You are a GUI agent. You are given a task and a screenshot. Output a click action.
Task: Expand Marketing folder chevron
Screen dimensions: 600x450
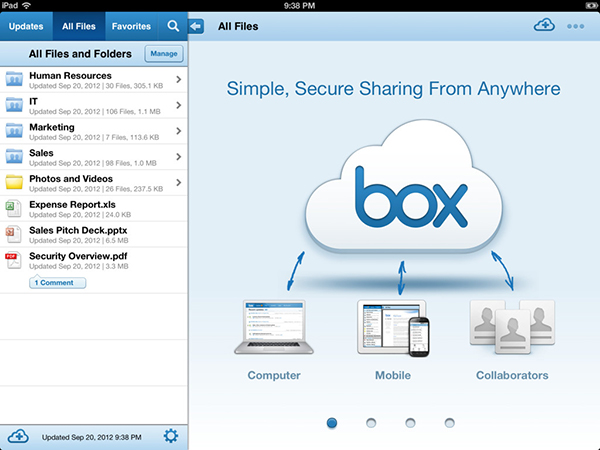(179, 131)
